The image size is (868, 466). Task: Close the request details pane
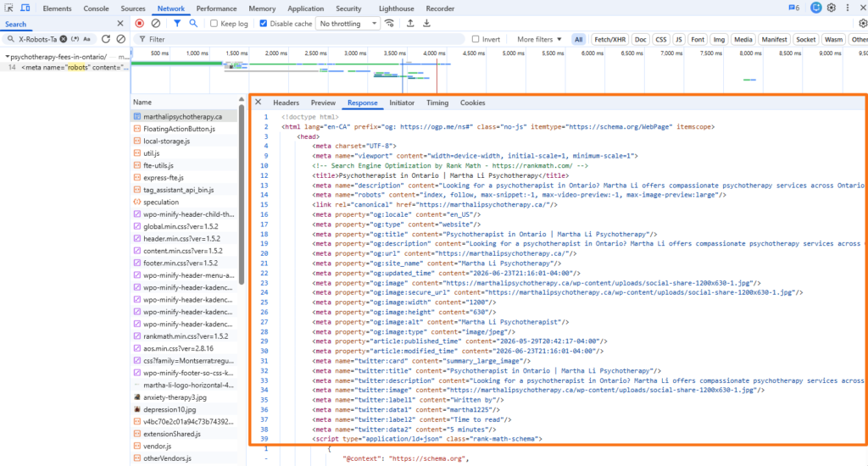pos(258,103)
